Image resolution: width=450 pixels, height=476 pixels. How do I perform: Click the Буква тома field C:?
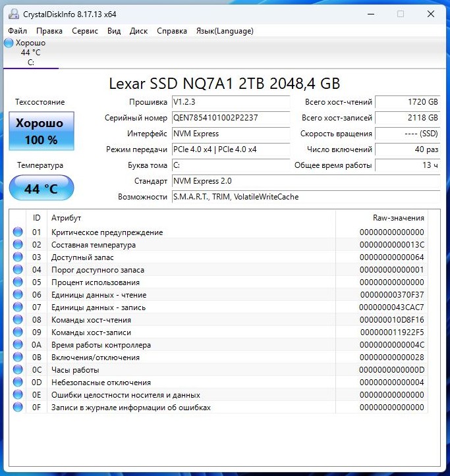(x=231, y=165)
